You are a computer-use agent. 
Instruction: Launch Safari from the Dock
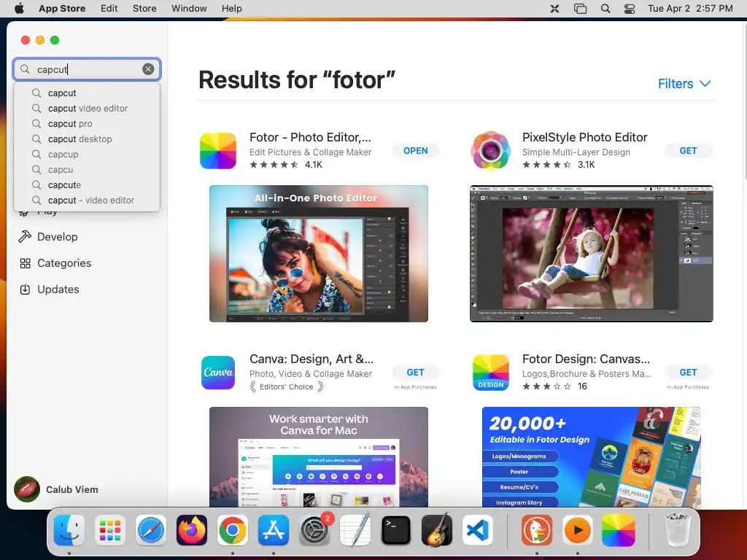tap(151, 530)
